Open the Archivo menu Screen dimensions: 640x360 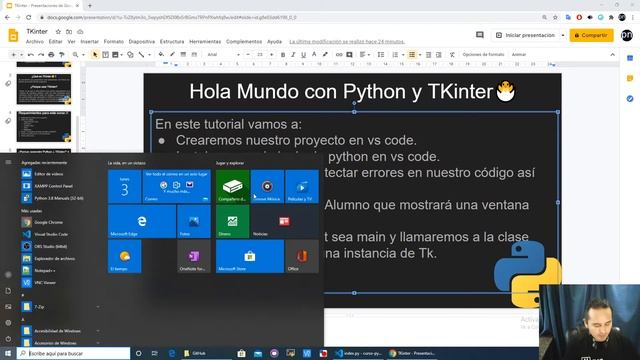tap(35, 42)
